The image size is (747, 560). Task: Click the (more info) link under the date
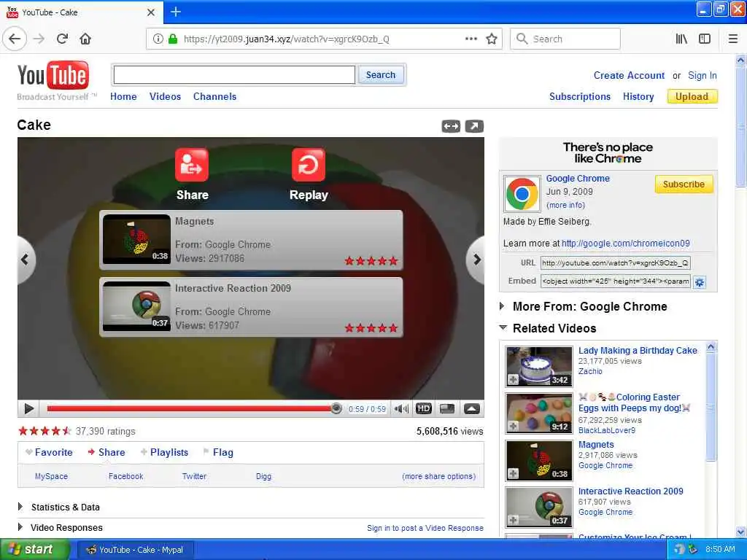pos(565,205)
